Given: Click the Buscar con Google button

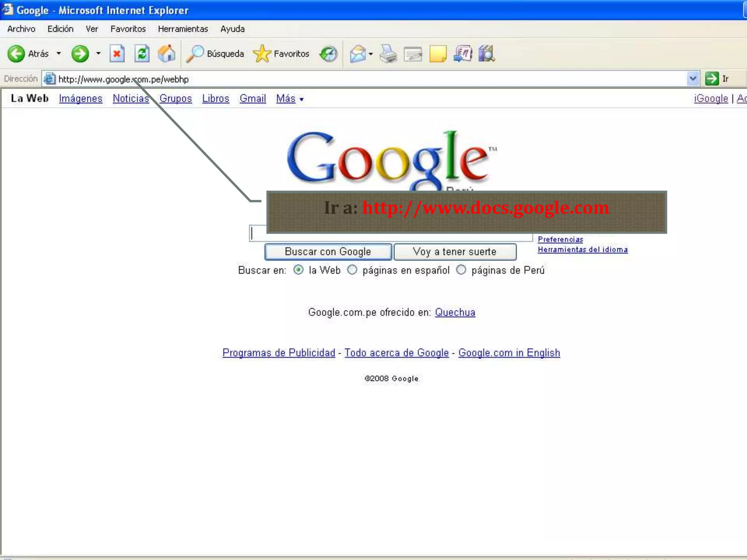Looking at the screenshot, I should point(328,252).
